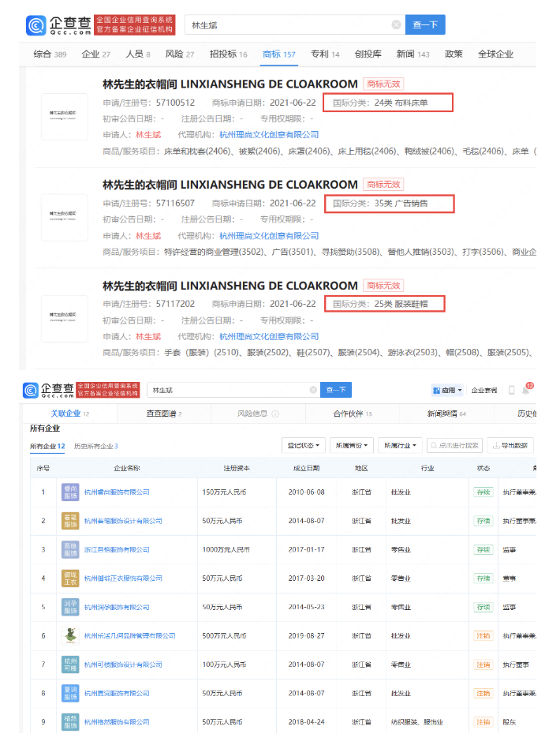
Task: Open the 应用 apps grid icon
Action: pyautogui.click(x=437, y=390)
